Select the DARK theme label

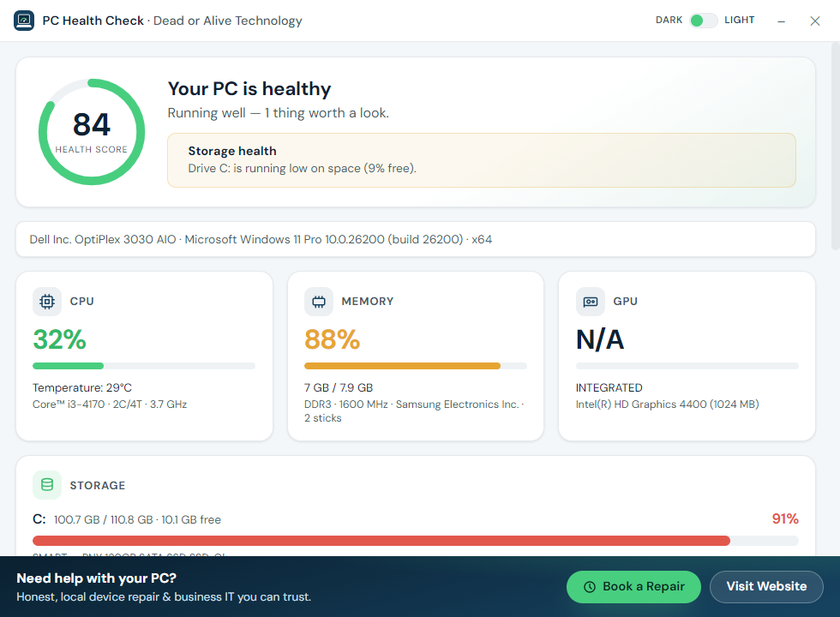coord(669,21)
